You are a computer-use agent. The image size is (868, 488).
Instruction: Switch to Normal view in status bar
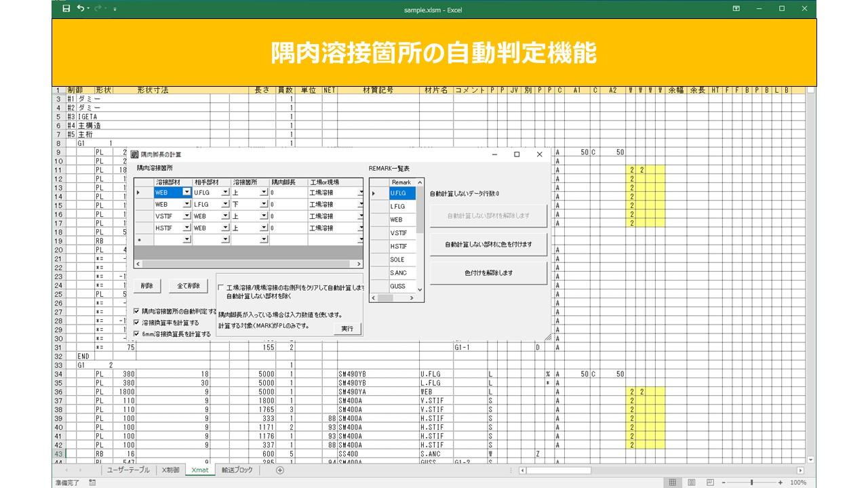point(672,483)
